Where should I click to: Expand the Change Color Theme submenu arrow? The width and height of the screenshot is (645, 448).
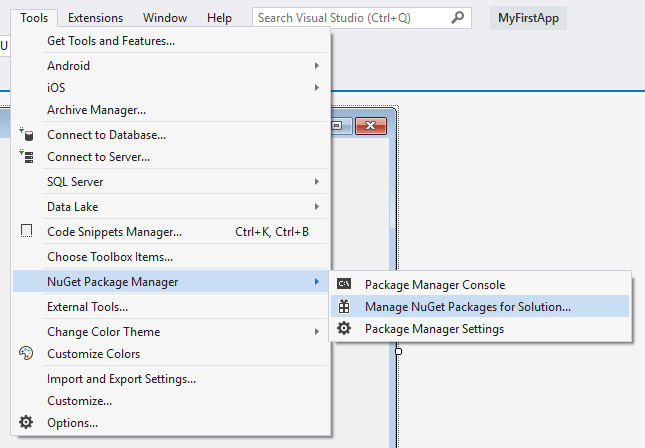[316, 332]
